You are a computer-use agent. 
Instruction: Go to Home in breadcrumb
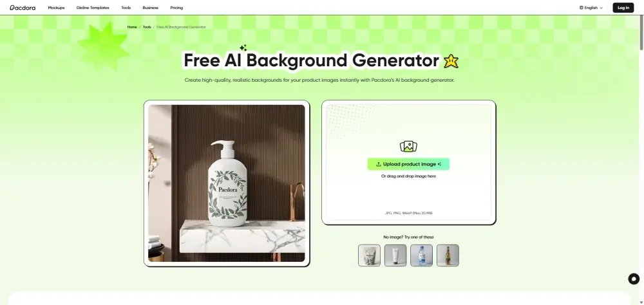(x=132, y=26)
